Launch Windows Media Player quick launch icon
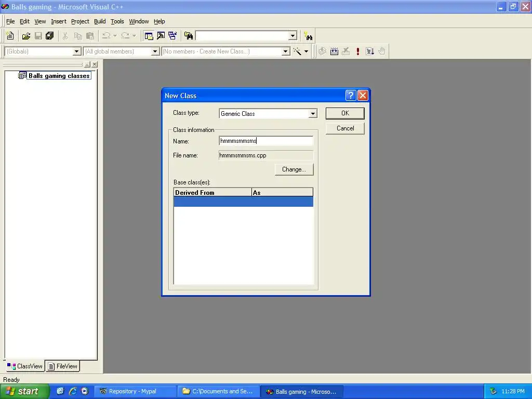532x399 pixels. (x=85, y=391)
